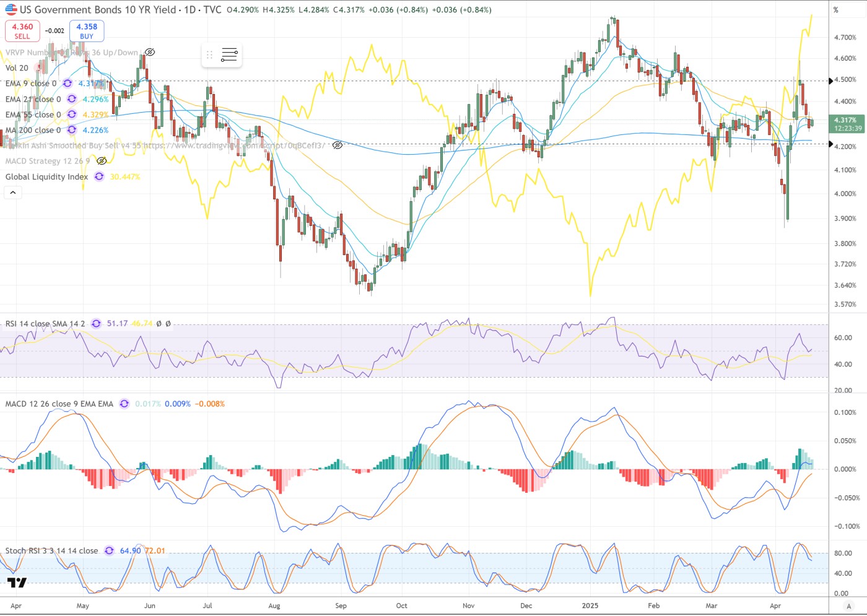Click the 3.570% price axis label
The width and height of the screenshot is (867, 616).
845,305
